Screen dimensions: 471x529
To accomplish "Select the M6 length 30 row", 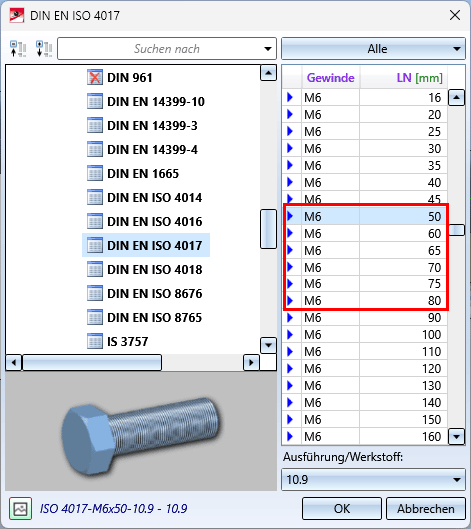I will tap(365, 148).
